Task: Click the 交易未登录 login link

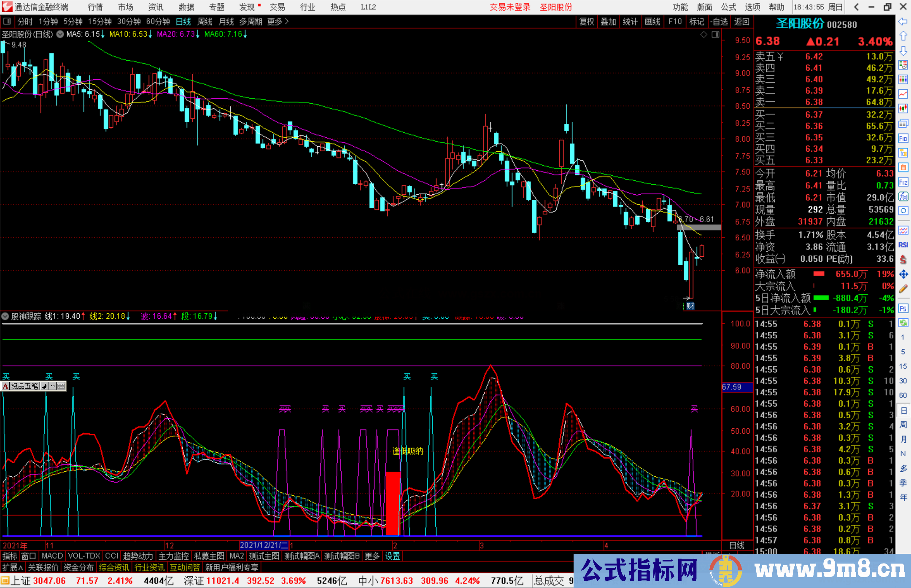Action: click(510, 7)
